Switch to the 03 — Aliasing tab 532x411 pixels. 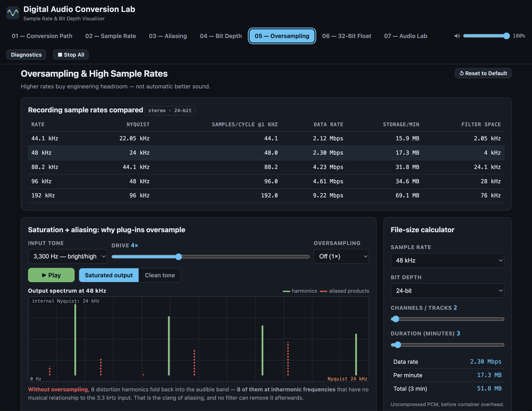(x=168, y=36)
